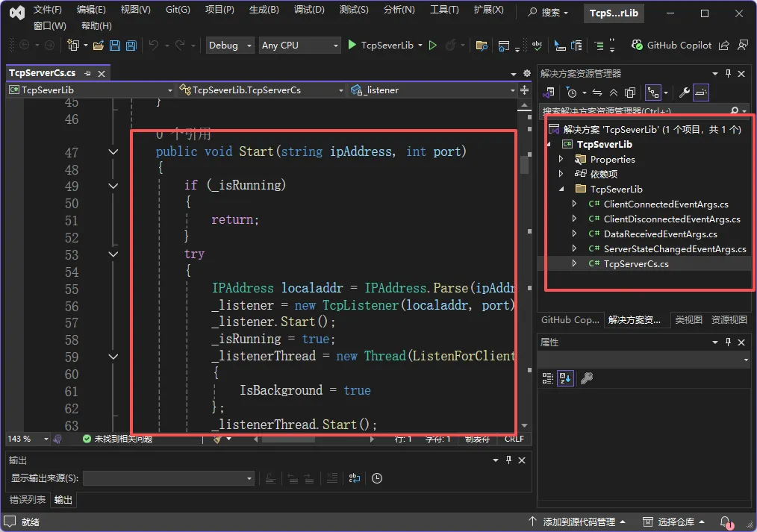Open the Git(G) menu

(x=177, y=10)
